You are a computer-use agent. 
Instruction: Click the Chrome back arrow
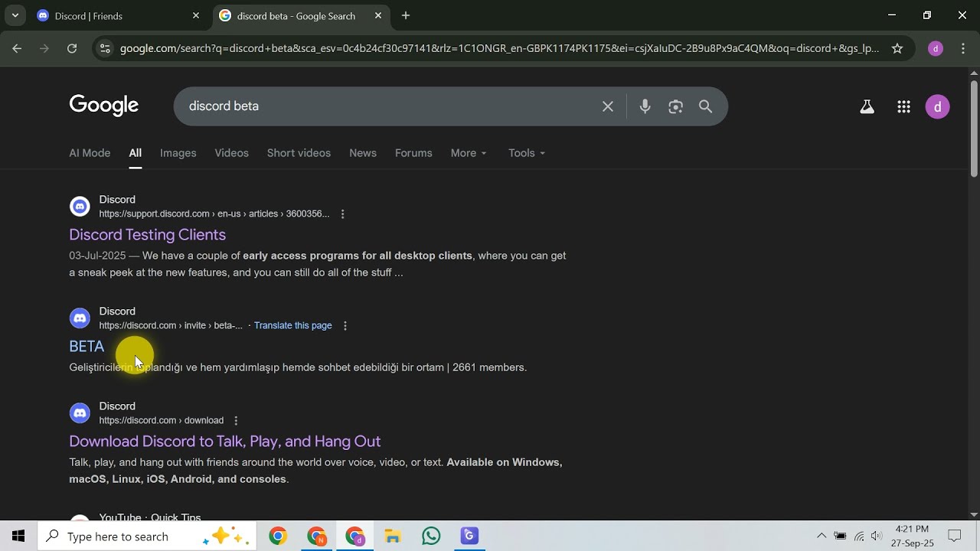coord(17,48)
